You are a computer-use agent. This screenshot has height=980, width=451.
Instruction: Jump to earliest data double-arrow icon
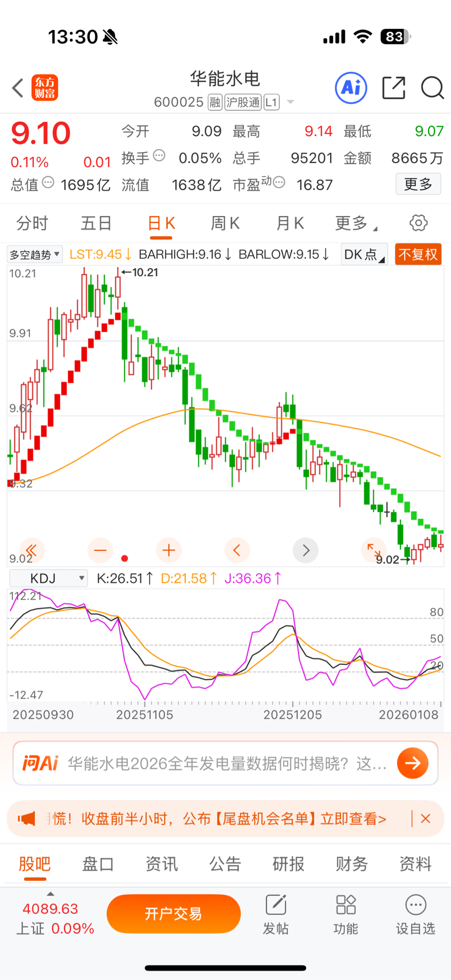click(32, 550)
